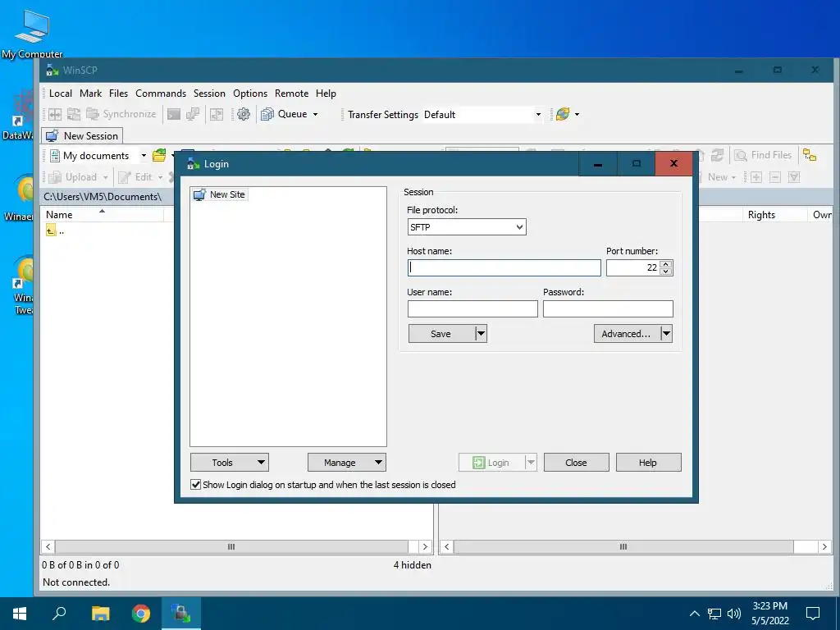
Task: Click the Open in PuTTY icon
Action: click(x=193, y=114)
